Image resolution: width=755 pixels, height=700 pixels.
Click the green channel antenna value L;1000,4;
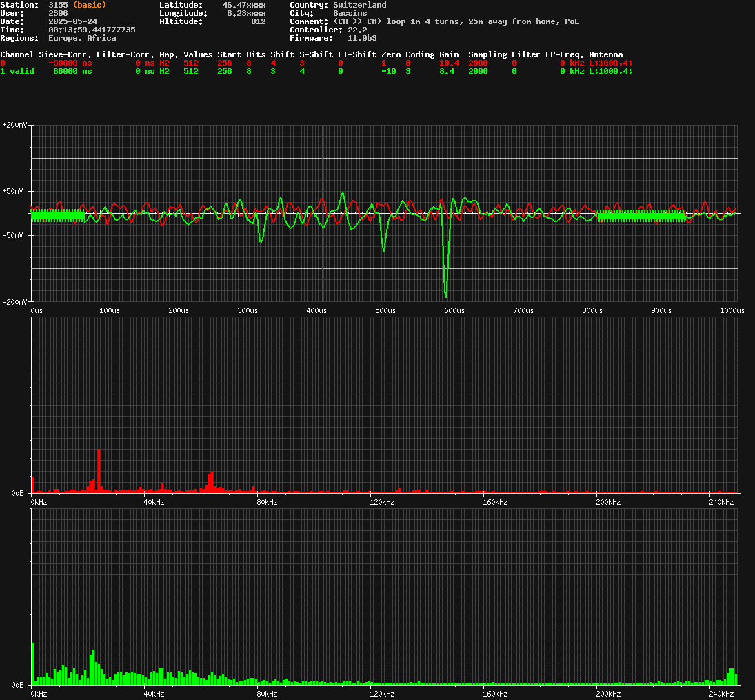pos(610,71)
